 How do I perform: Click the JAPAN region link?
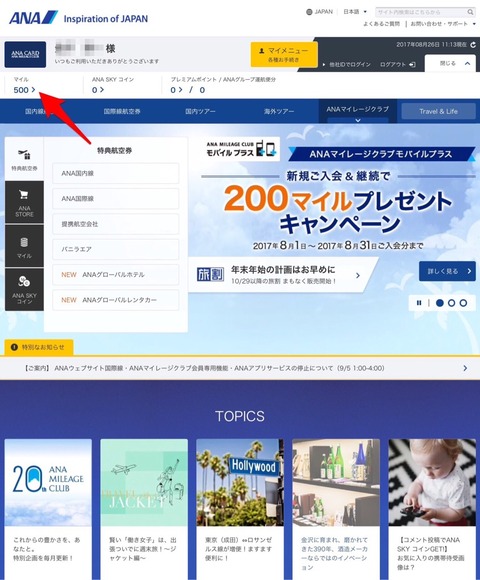(324, 12)
